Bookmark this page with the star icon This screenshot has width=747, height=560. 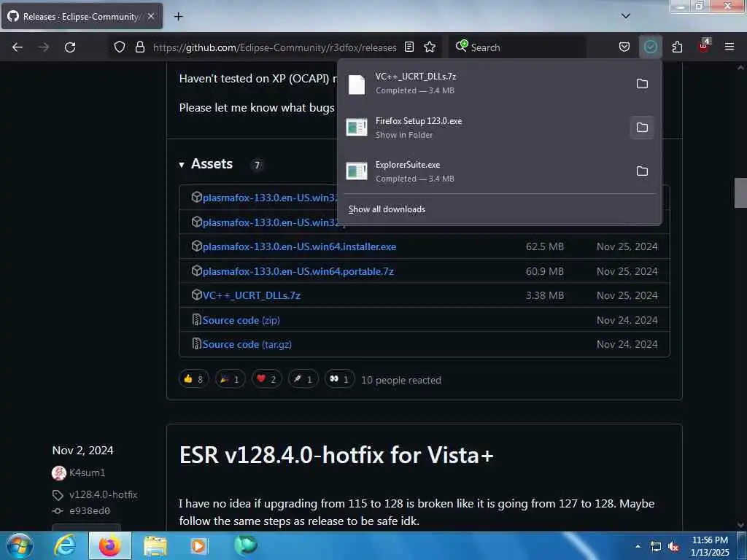click(x=430, y=47)
